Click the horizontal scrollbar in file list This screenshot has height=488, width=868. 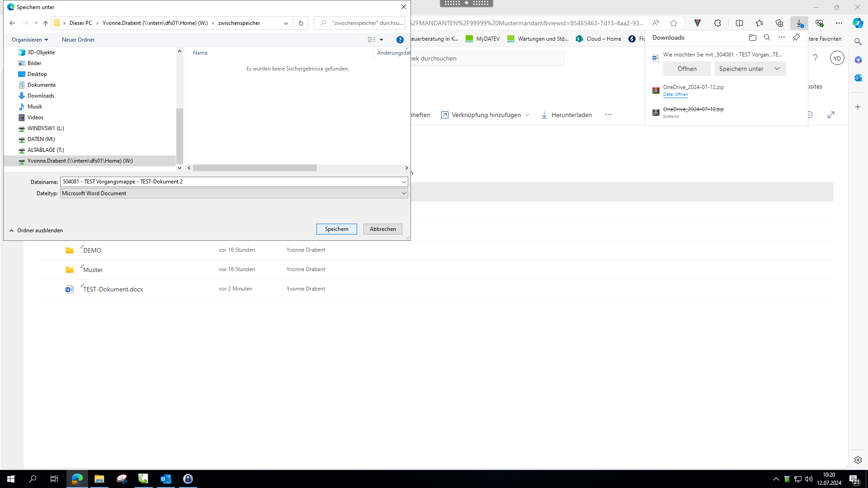[255, 168]
